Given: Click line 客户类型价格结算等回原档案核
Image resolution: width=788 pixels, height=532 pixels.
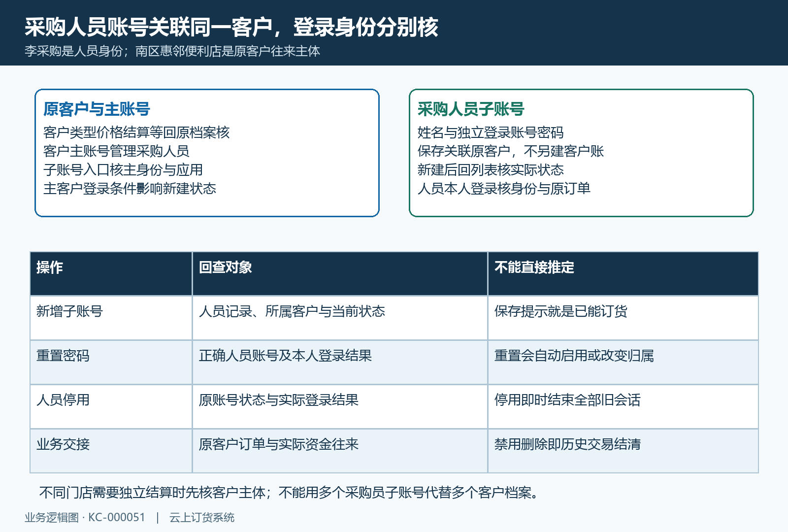Looking at the screenshot, I should click(x=136, y=133).
